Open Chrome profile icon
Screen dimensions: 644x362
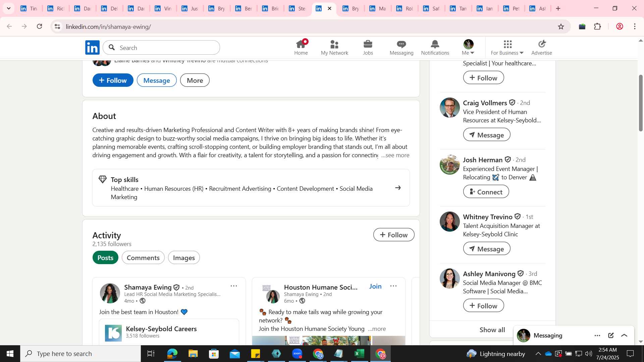620,26
